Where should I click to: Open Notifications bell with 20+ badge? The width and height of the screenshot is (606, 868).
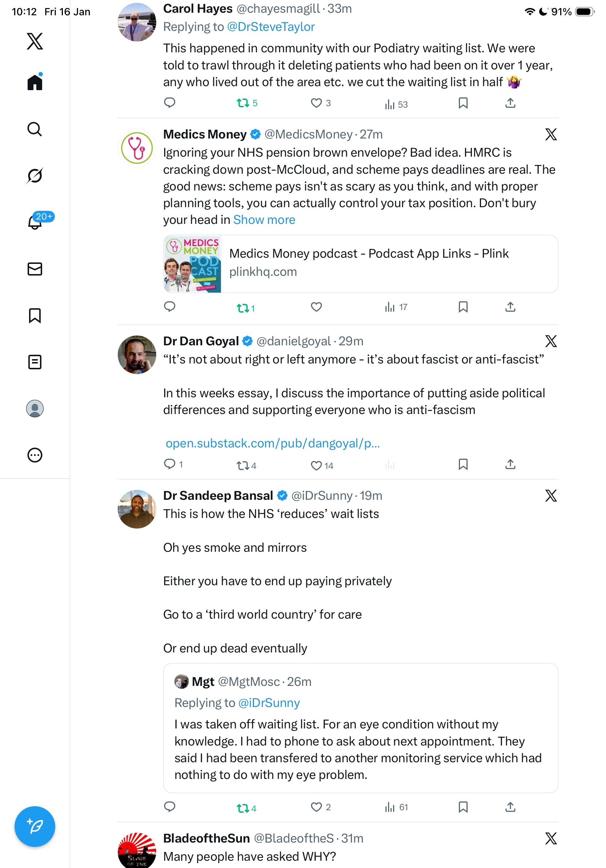[36, 221]
